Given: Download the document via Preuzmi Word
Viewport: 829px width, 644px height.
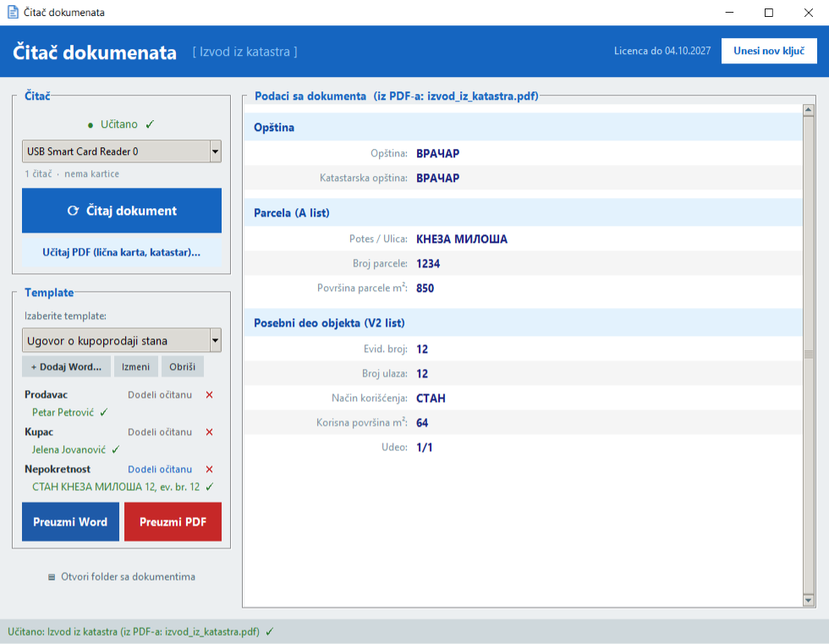Looking at the screenshot, I should point(70,522).
